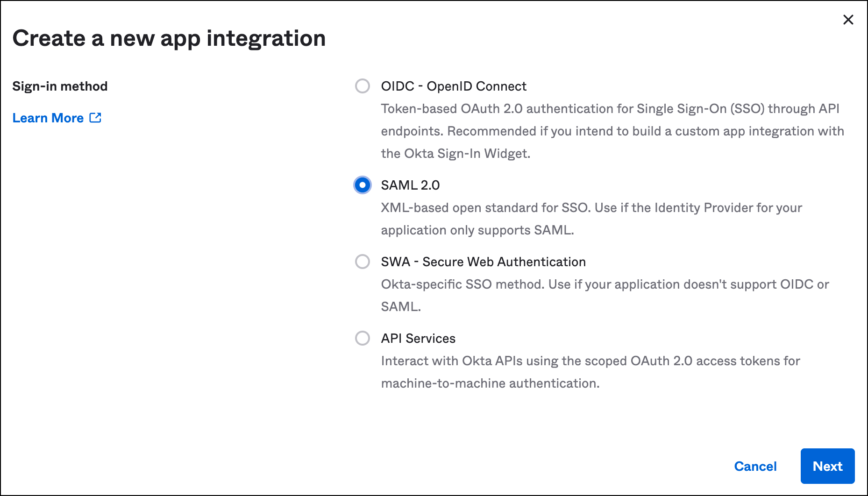Click the SWA - Secure Web Authentication label
This screenshot has height=496, width=868.
point(483,262)
